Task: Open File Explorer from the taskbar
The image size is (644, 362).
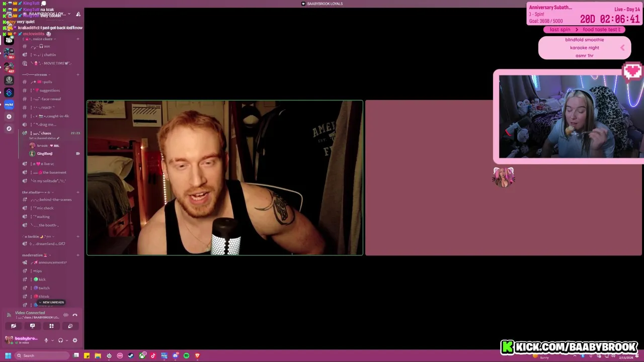Action: [x=98, y=355]
